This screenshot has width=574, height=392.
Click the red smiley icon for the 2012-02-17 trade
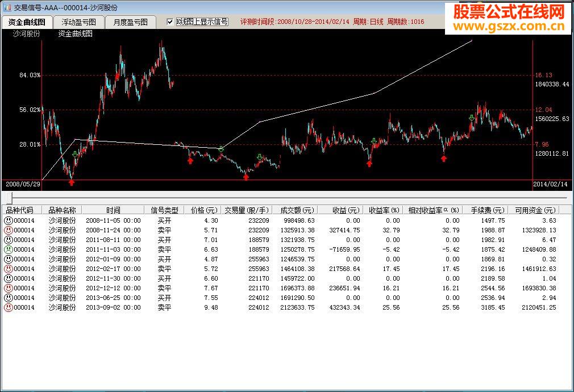tap(9, 269)
